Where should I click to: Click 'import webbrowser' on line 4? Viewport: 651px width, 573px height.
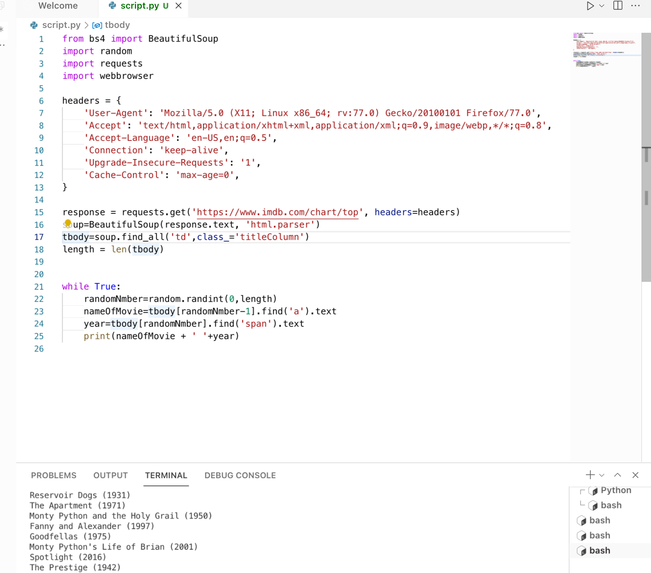coord(108,76)
